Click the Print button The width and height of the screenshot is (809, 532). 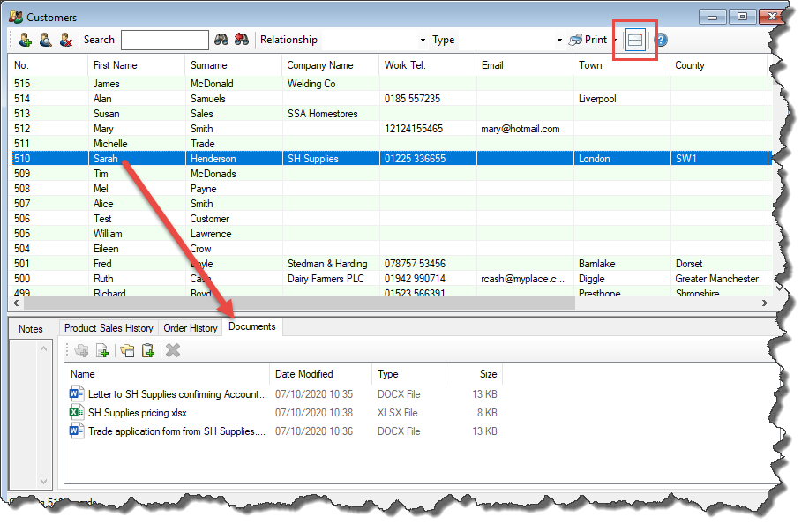click(x=588, y=40)
